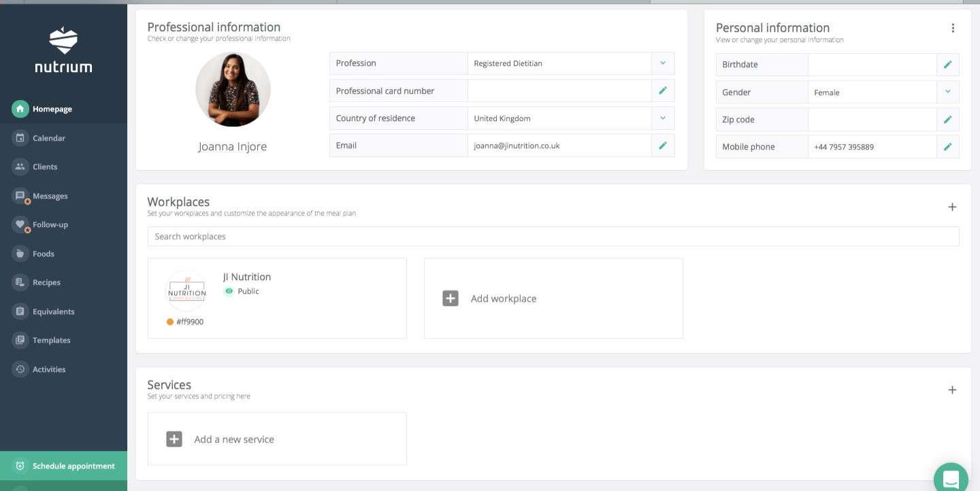Screen dimensions: 980x491
Task: Click the Nutrium logo in the sidebar
Action: coord(63,50)
